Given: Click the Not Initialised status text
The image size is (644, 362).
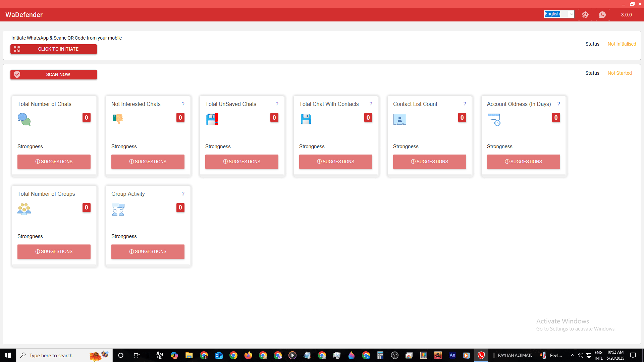Looking at the screenshot, I should tap(622, 44).
